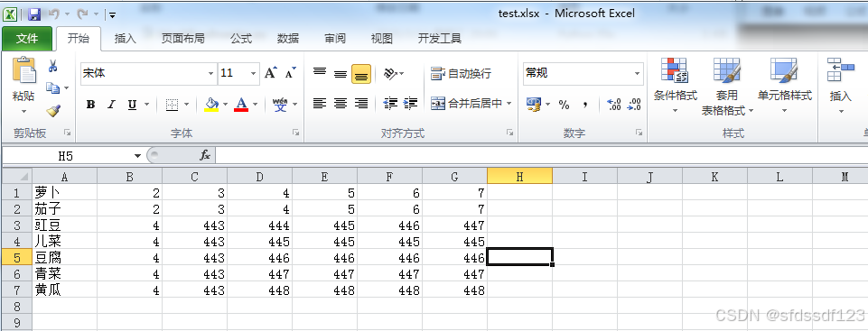Viewport: 868px width, 331px height.
Task: Click the 套用表格格式 button
Action: point(727,87)
